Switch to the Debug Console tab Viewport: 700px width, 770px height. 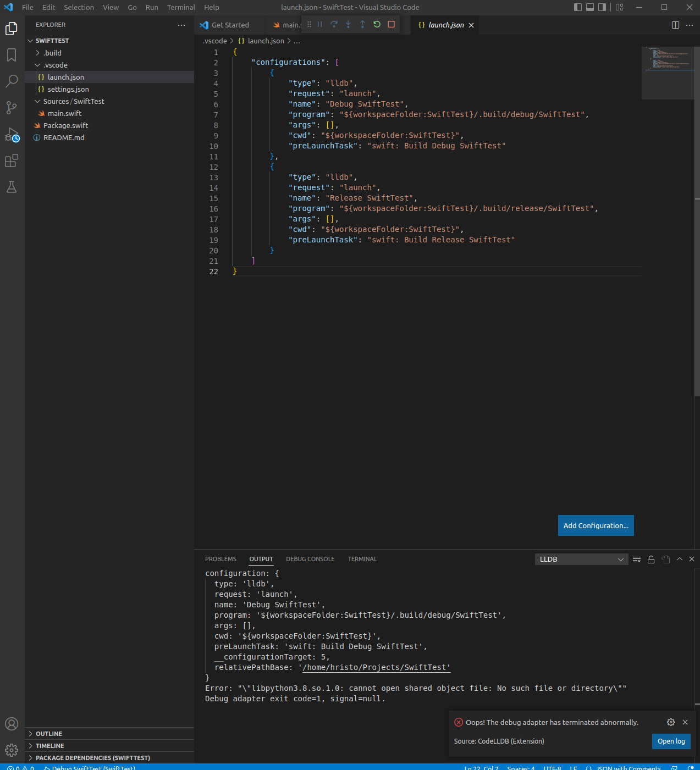[x=310, y=559]
